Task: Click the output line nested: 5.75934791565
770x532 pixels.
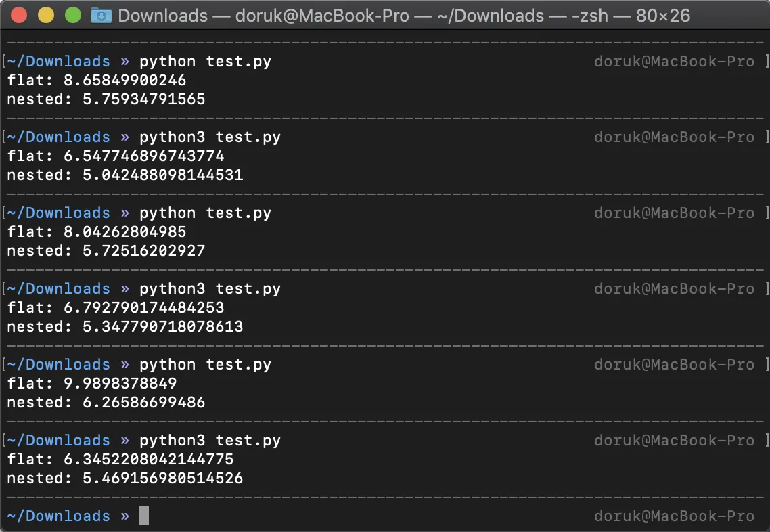Action: (106, 99)
